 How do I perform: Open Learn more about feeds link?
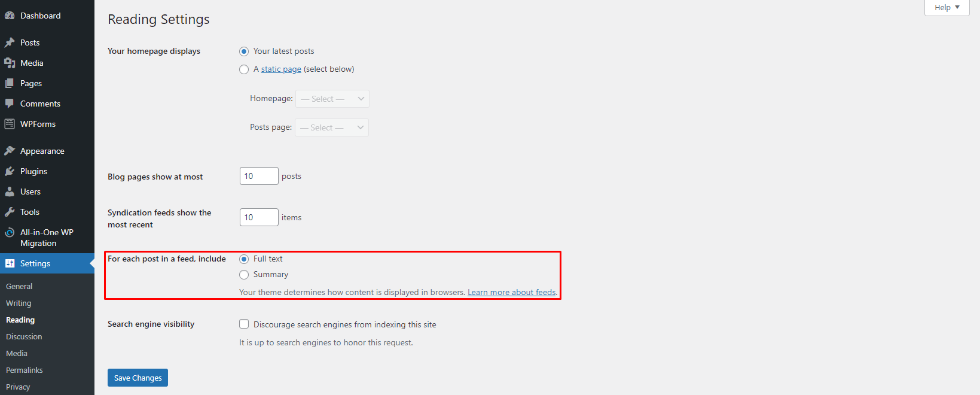tap(511, 292)
